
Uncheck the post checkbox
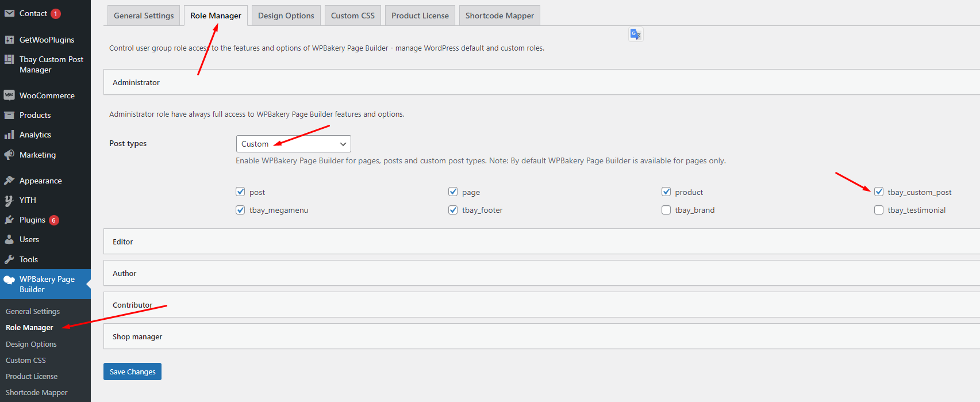pos(240,192)
